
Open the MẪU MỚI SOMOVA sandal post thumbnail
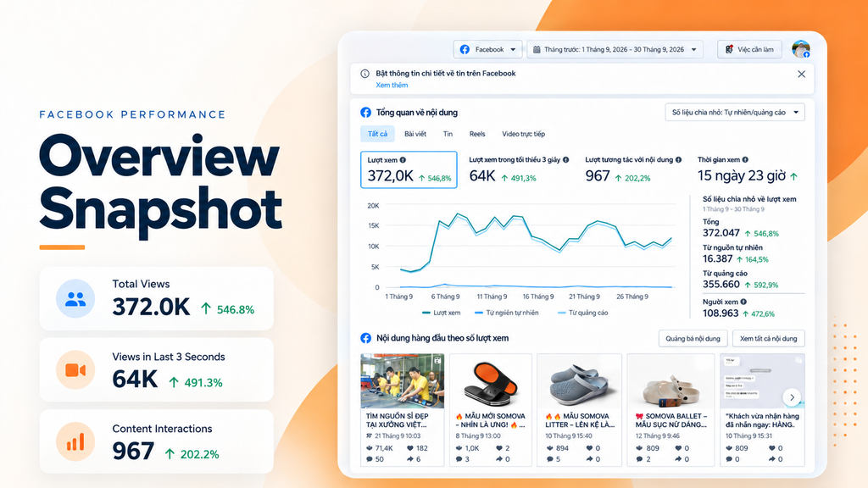click(491, 381)
